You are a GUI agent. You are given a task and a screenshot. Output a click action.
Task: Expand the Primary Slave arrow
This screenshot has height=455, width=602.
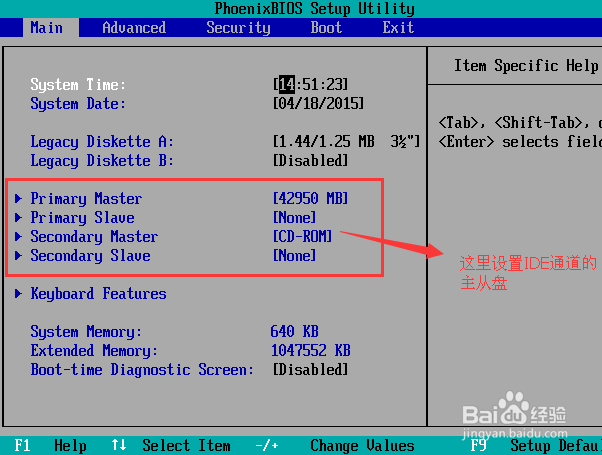coord(18,218)
